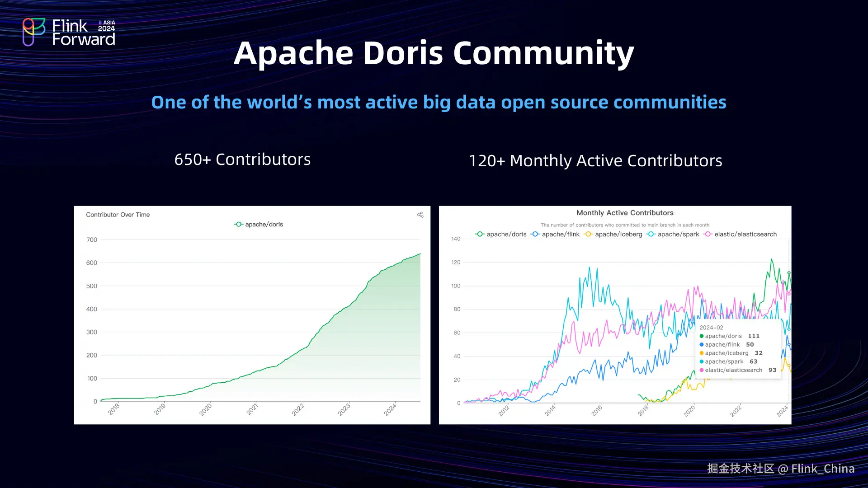Screen dimensions: 868x488
Task: Click the 2024-02 tooltip date header
Action: click(711, 328)
